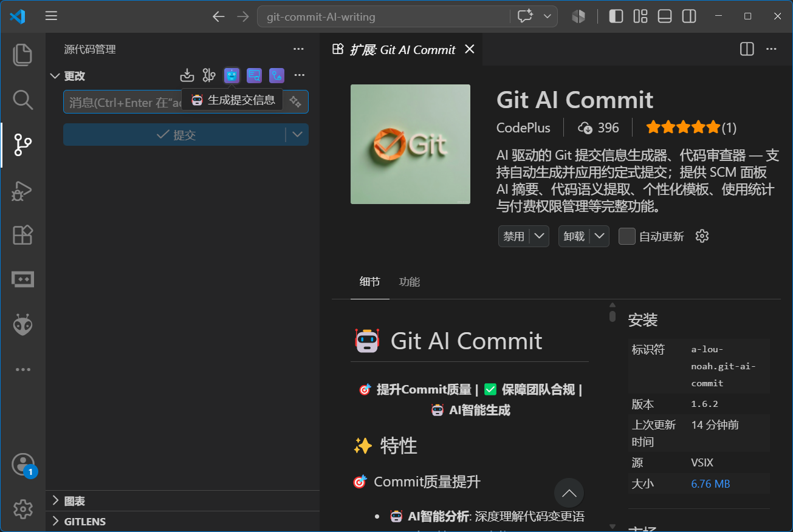Open the Manage gear in the activity bar
Viewport: 793px width, 532px height.
coord(22,509)
